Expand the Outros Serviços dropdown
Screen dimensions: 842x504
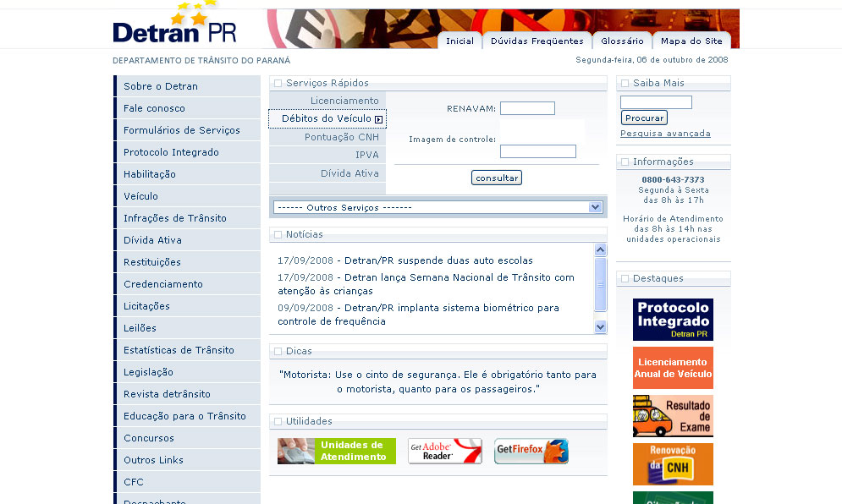(595, 207)
